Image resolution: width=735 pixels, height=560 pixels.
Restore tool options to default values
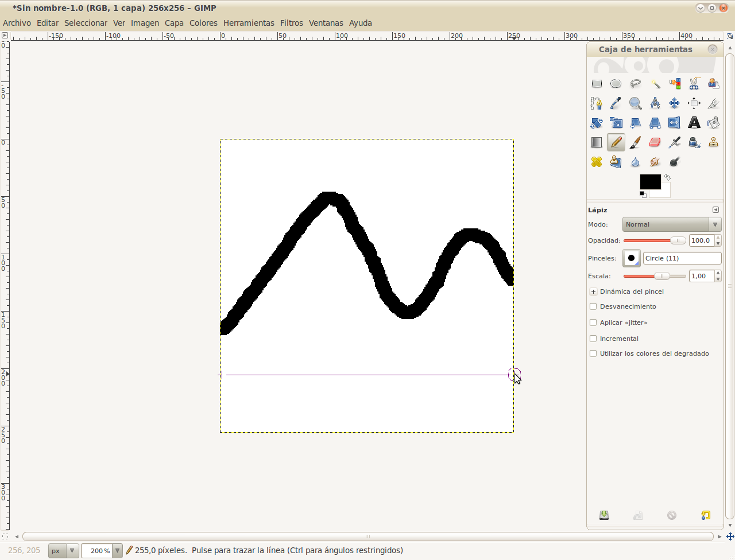tap(706, 515)
